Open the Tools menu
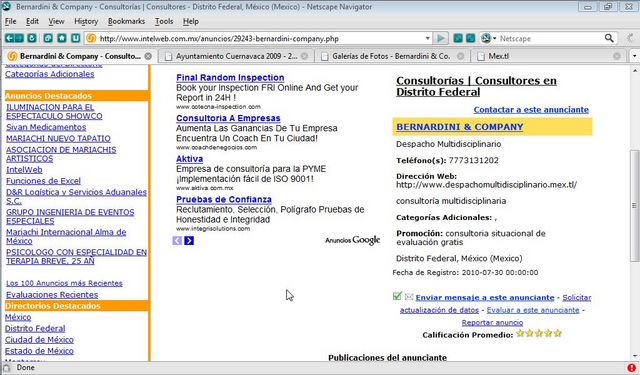The image size is (640, 375). click(x=164, y=21)
